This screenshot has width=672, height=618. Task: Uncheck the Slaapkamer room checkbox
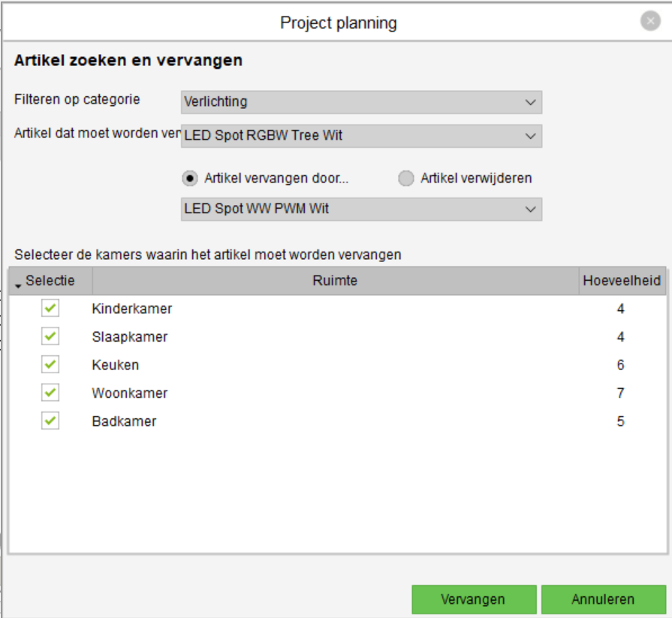(x=50, y=337)
